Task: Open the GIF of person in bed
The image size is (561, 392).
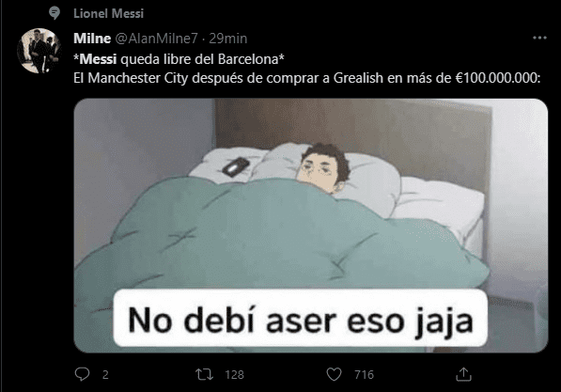Action: pyautogui.click(x=310, y=226)
